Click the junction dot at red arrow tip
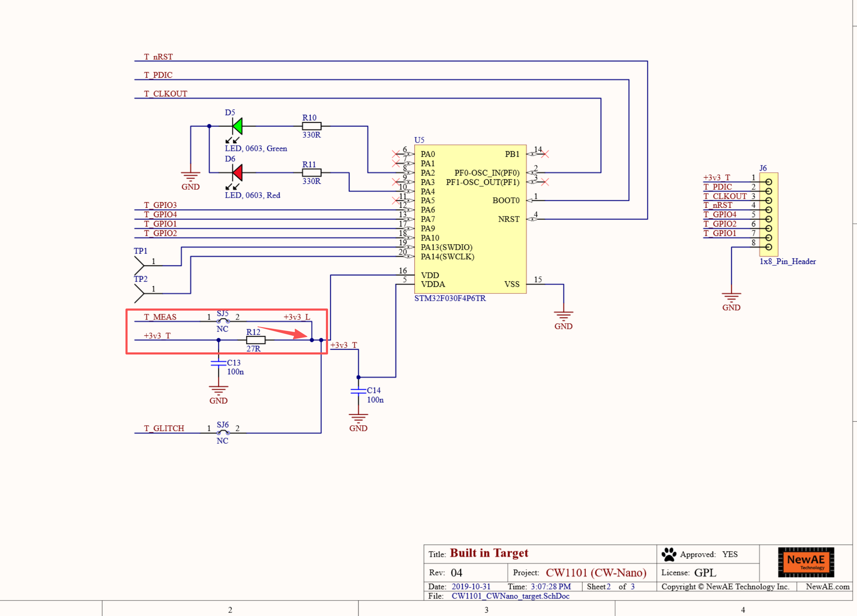The height and width of the screenshot is (616, 857). (x=312, y=340)
